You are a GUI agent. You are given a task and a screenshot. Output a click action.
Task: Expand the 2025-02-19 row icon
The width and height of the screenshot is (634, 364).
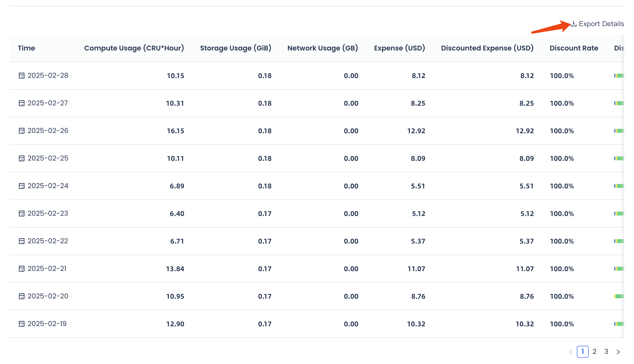[x=22, y=324]
